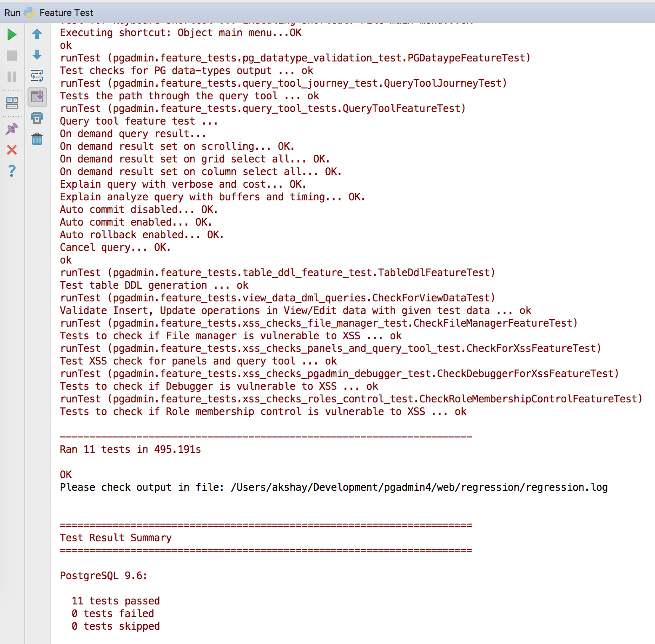Click the gray Stop square button

click(12, 56)
